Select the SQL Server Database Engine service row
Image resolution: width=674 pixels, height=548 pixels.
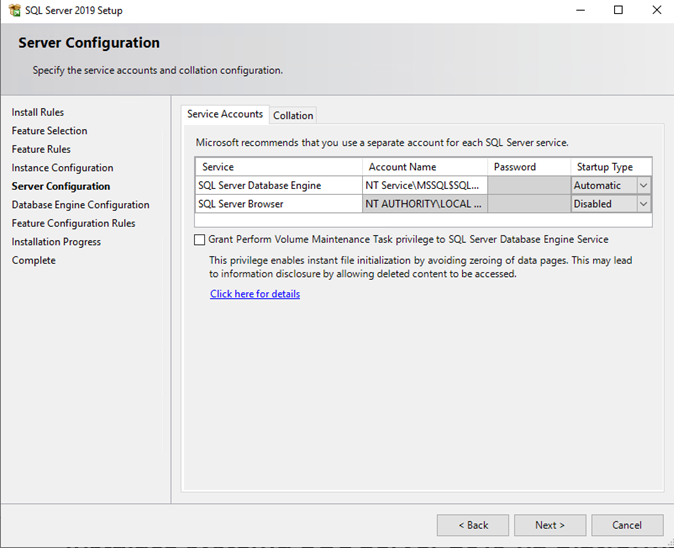coord(279,186)
